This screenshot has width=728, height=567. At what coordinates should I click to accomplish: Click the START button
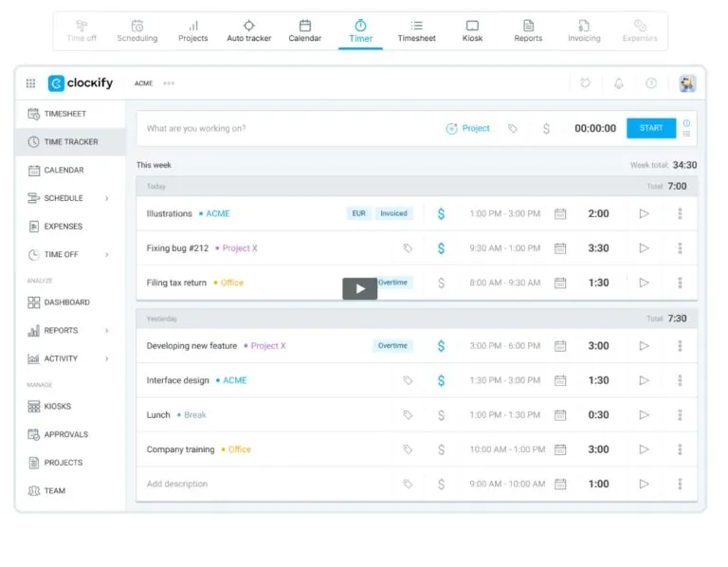(x=651, y=128)
